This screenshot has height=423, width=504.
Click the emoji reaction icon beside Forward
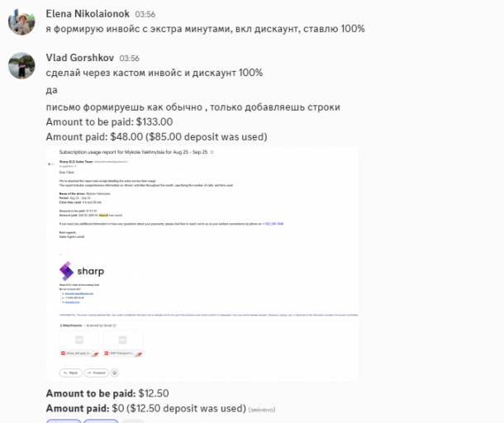(116, 373)
